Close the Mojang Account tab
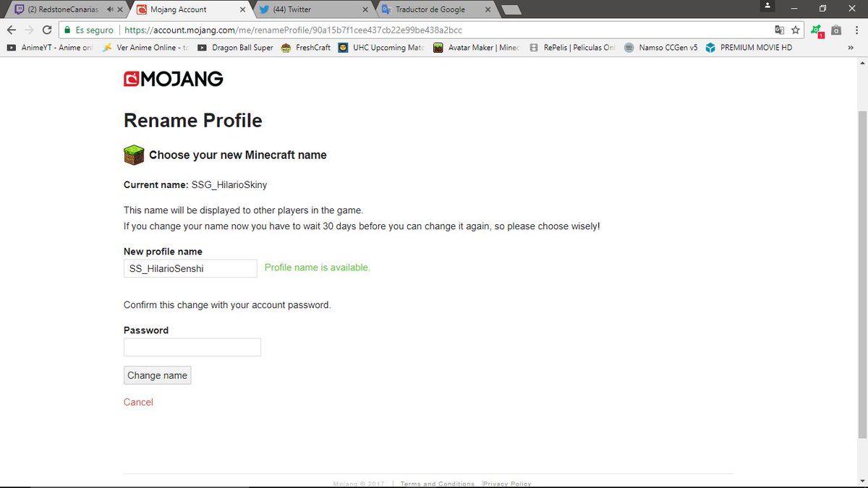The image size is (868, 488). click(x=242, y=9)
